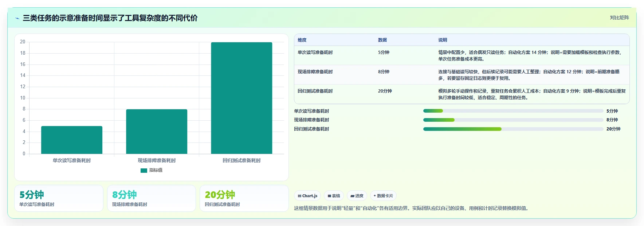Click the progress row label 单次读写准备耗时
The image size is (644, 226).
[311, 111]
